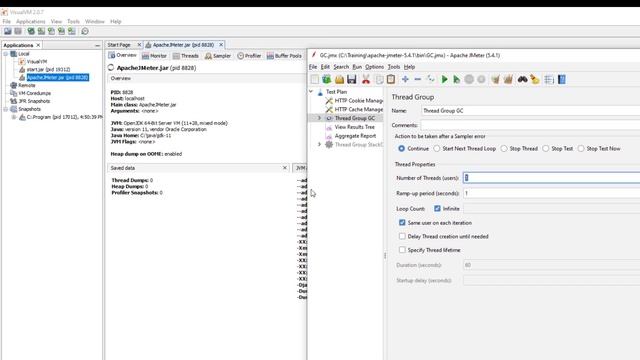Enable the Specify Thread lifetime checkbox
This screenshot has width=640, height=360.
pyautogui.click(x=402, y=249)
